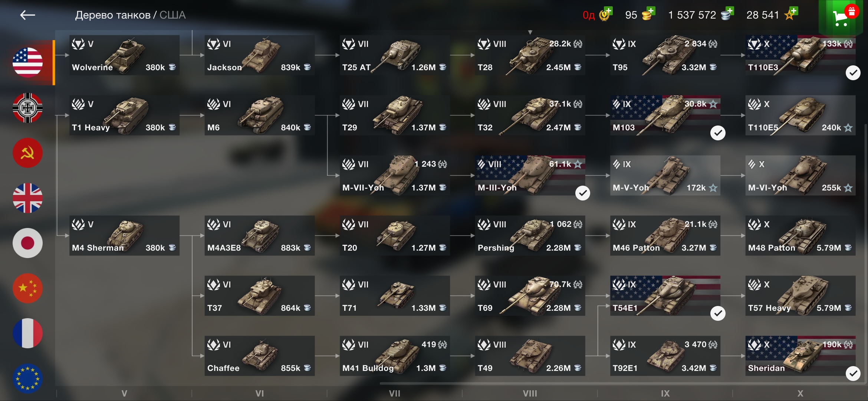The height and width of the screenshot is (401, 868).
Task: Add gold using the plus coin icon
Action: point(648,14)
